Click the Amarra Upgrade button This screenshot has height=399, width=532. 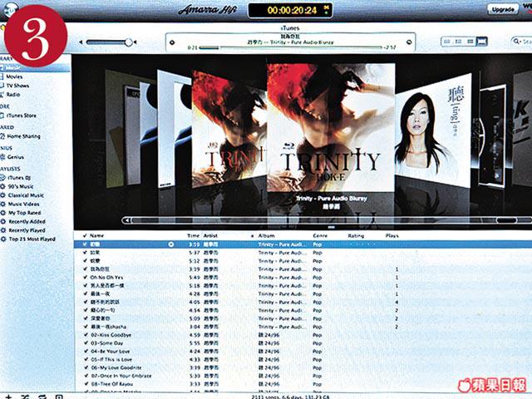(x=502, y=10)
